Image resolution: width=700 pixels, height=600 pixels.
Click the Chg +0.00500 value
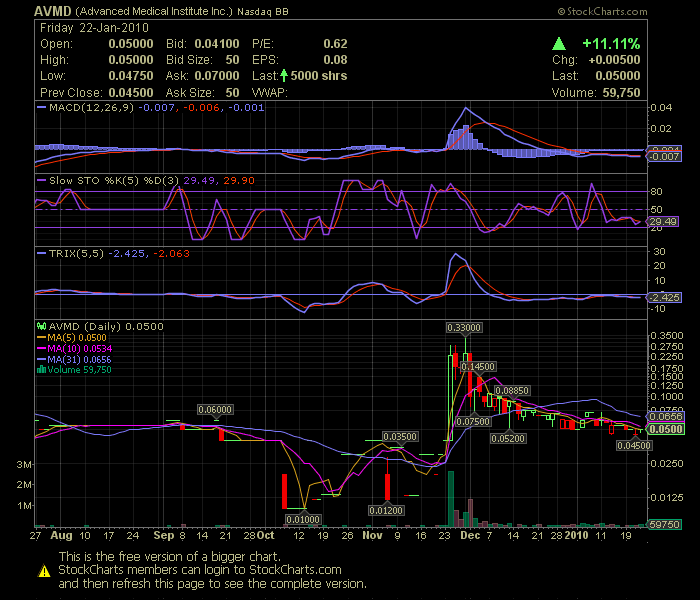pyautogui.click(x=614, y=60)
